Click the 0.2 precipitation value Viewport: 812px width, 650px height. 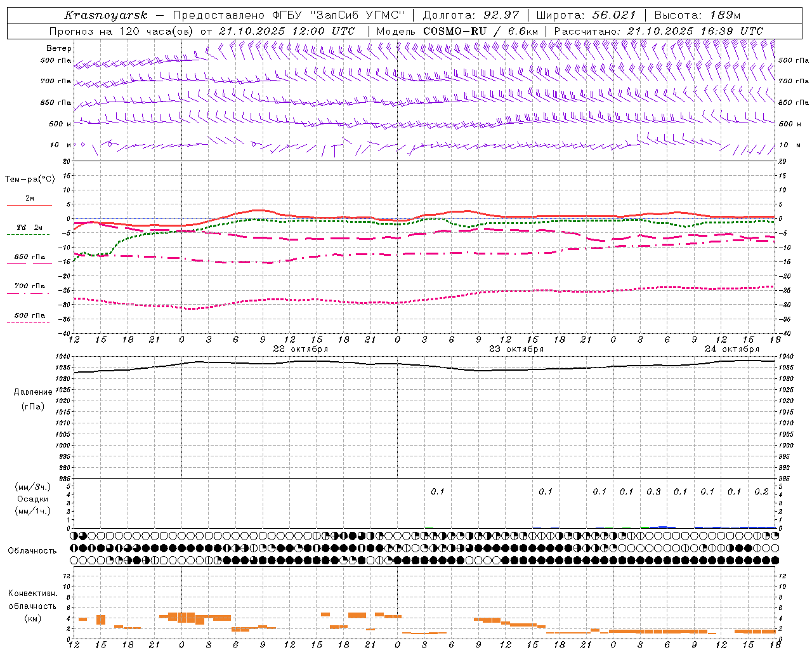[x=761, y=492]
